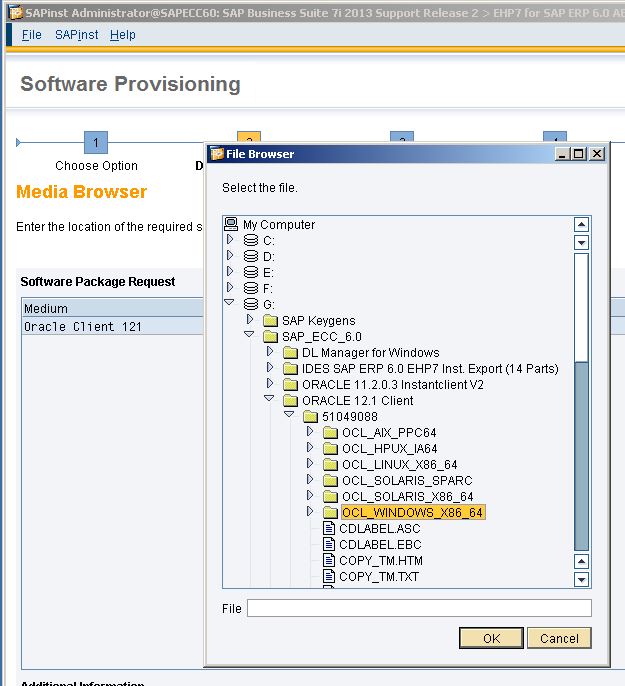The height and width of the screenshot is (686, 625).
Task: Expand the D: drive node
Action: 230,255
